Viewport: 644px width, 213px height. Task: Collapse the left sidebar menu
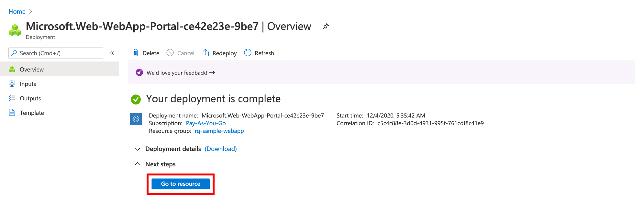112,53
